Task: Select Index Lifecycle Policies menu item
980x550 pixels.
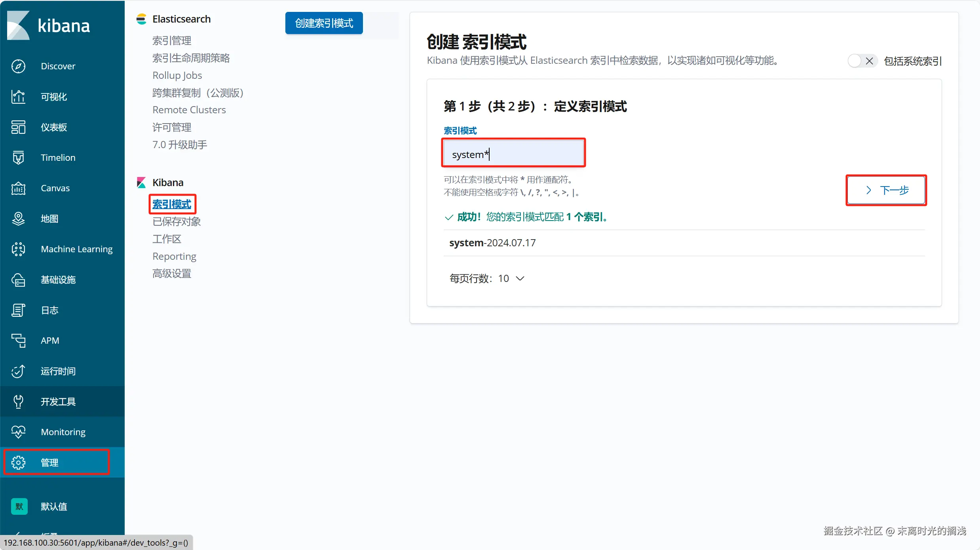Action: click(x=191, y=58)
